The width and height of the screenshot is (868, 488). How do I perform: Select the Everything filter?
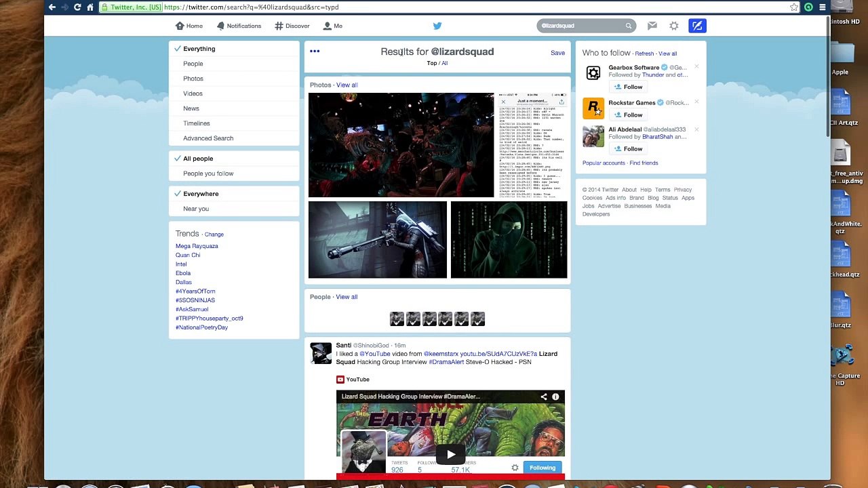pos(199,49)
